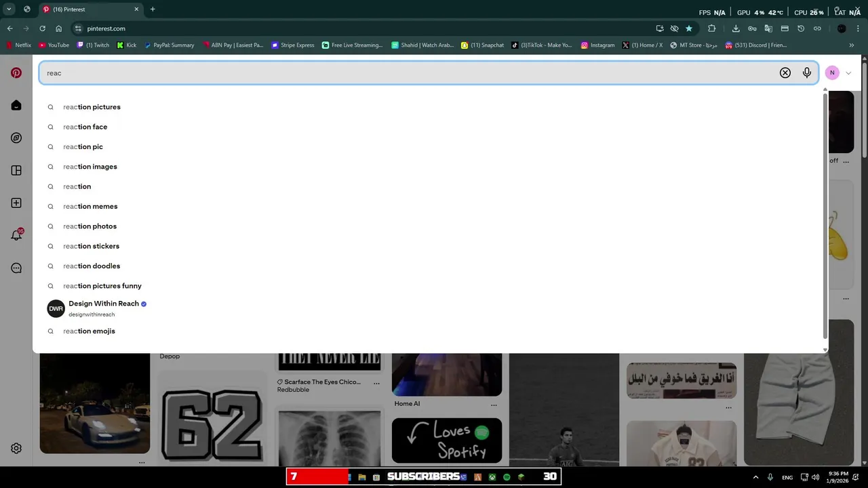Screen dimensions: 868x488
Task: Open settings gear in the Pinterest sidebar
Action: pyautogui.click(x=16, y=448)
